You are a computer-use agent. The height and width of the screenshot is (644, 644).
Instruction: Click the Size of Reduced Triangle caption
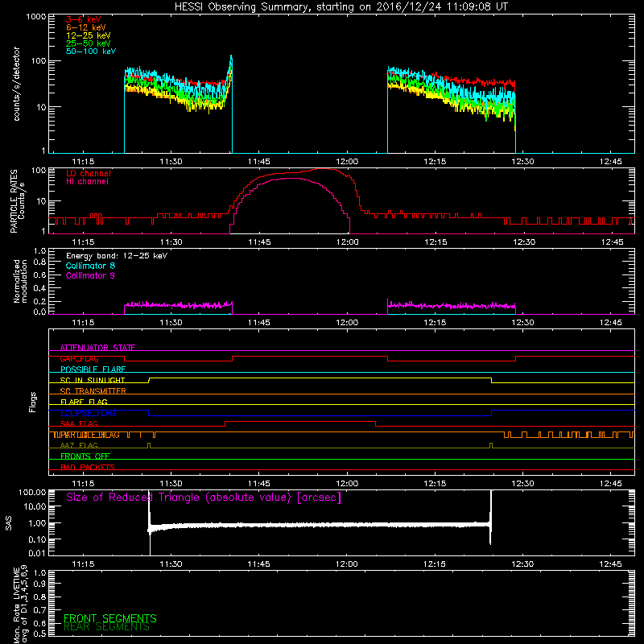pos(204,497)
